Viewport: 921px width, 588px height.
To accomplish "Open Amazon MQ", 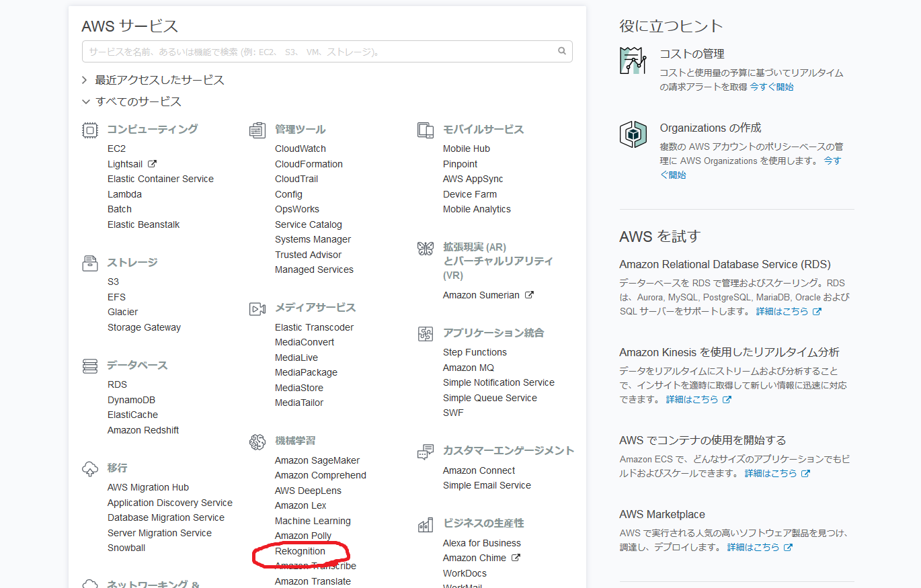I will [x=469, y=368].
